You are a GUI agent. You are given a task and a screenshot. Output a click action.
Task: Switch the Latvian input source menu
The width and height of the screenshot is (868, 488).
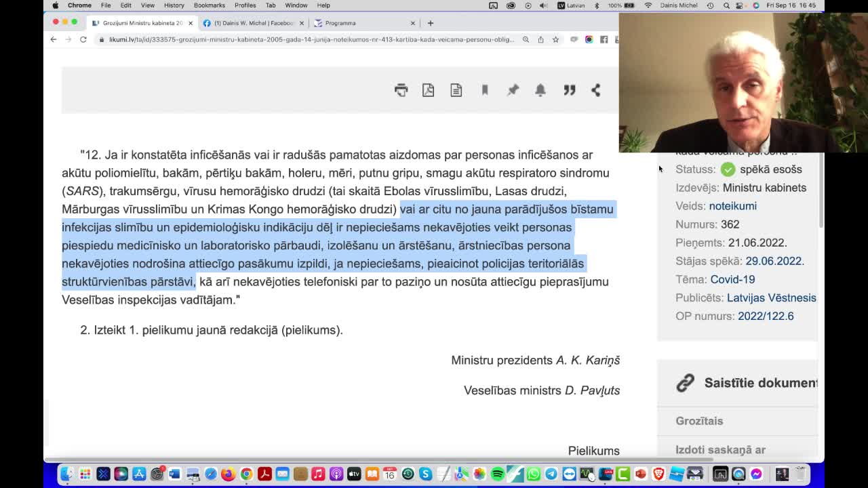click(x=571, y=5)
